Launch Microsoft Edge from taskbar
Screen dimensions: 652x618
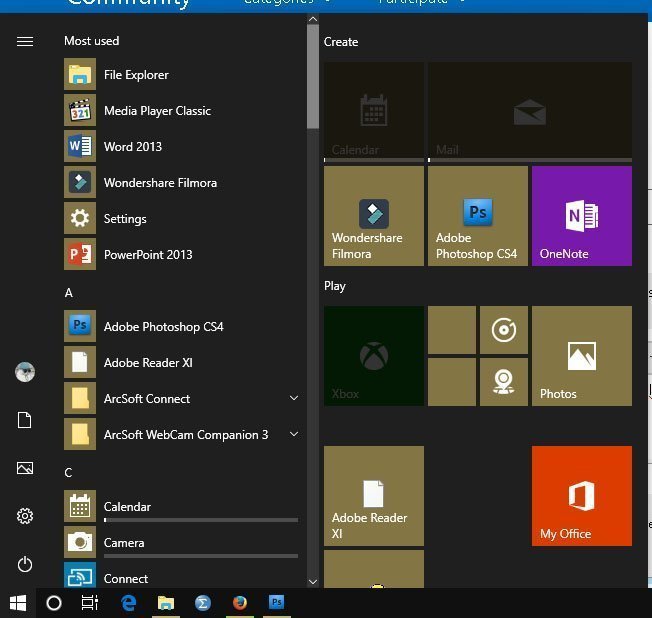pos(128,603)
